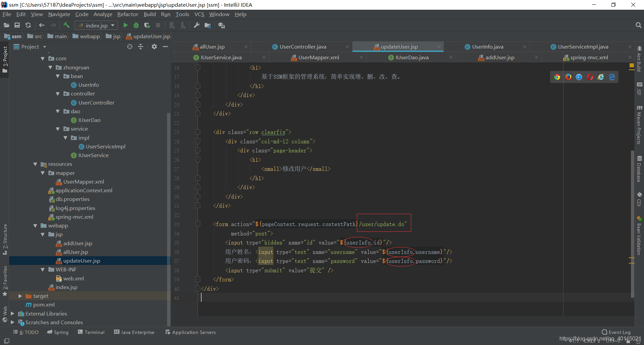Screen dimensions: 644x345
Task: Open the Terminal tool window
Action: (91, 332)
